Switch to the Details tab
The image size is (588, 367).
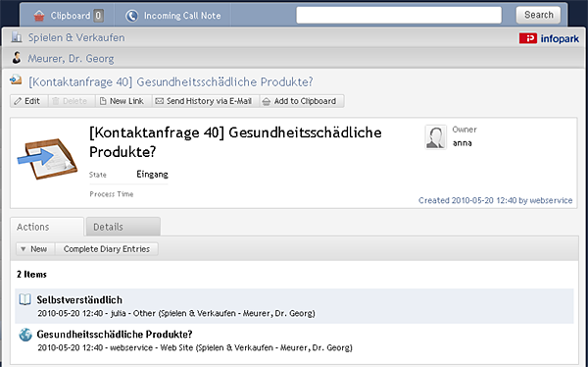123,227
